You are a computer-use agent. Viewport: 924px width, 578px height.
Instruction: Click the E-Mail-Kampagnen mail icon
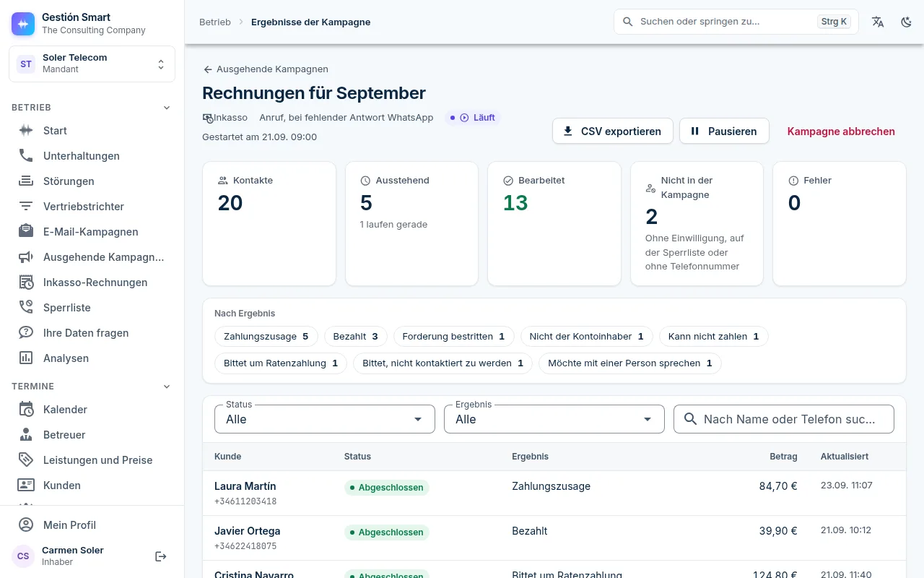point(26,232)
